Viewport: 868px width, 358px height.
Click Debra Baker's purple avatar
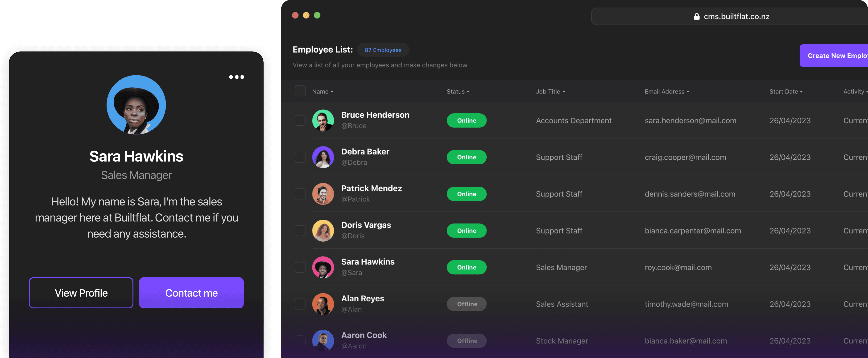[323, 157]
